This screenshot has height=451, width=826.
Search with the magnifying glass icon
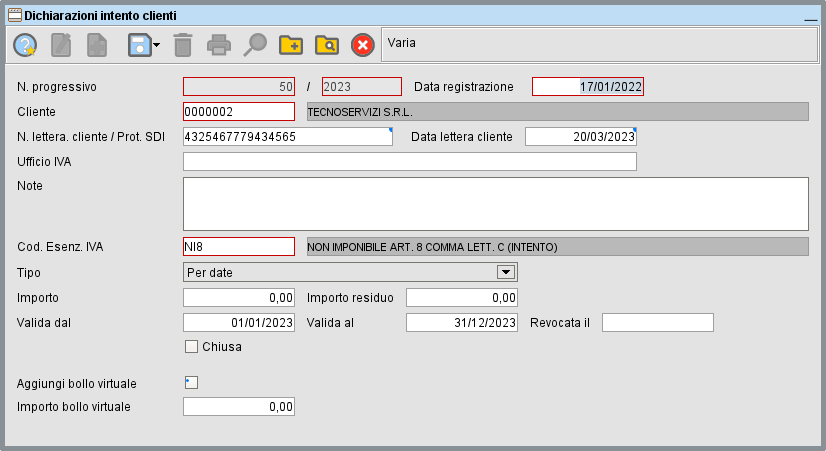point(255,45)
